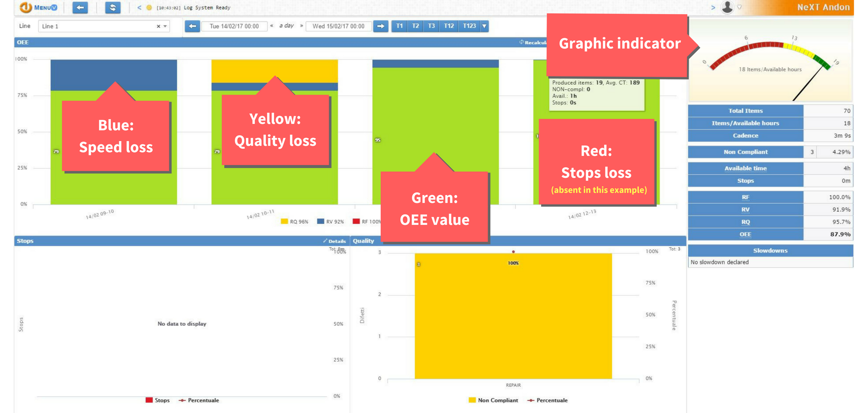This screenshot has width=868, height=413.
Task: Switch to the Stops panel header
Action: (25, 241)
